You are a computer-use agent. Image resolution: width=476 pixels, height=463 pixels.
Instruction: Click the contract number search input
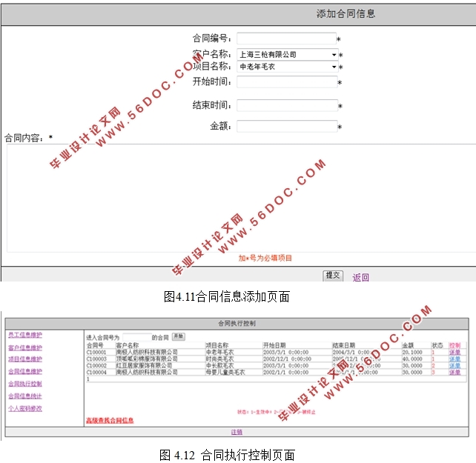click(x=137, y=337)
